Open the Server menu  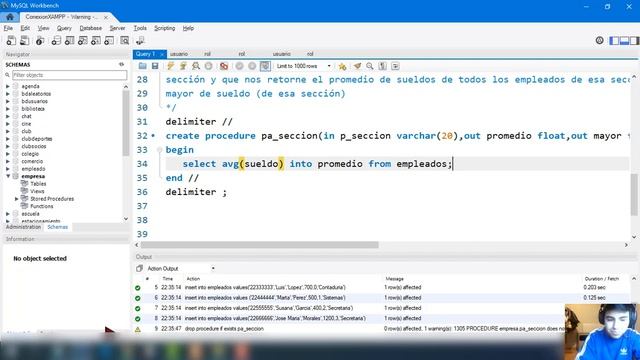pyautogui.click(x=118, y=28)
